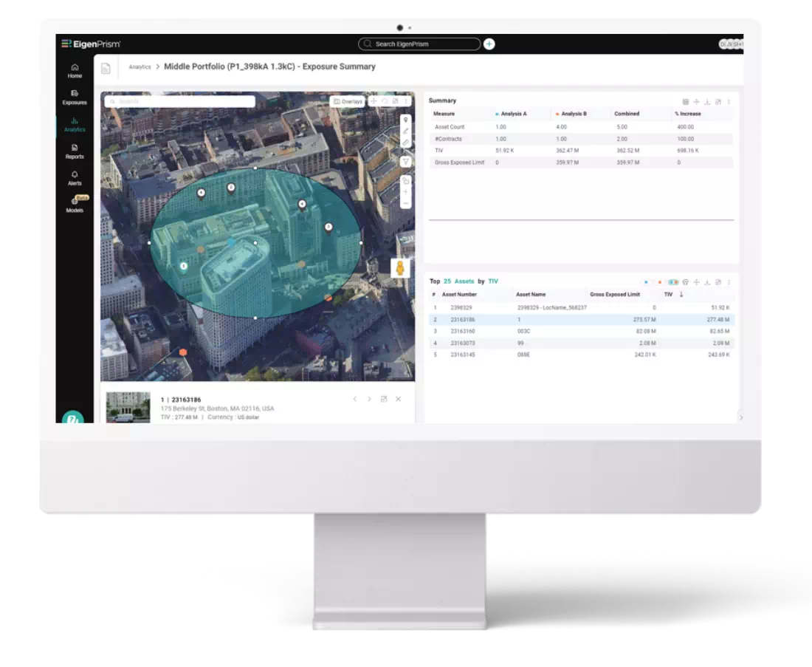Toggle the blue Analysis A dot filter
Viewport: 812px width, 667px height.
pos(646,282)
